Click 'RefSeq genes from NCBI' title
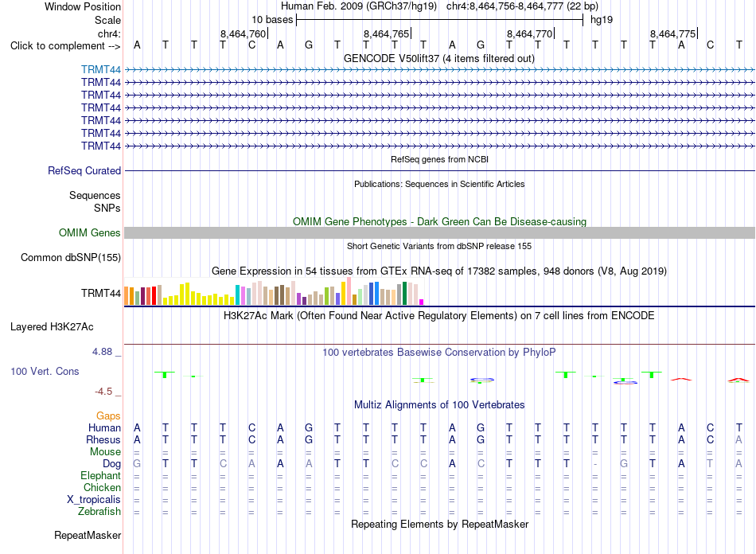The height and width of the screenshot is (554, 756). coord(439,160)
